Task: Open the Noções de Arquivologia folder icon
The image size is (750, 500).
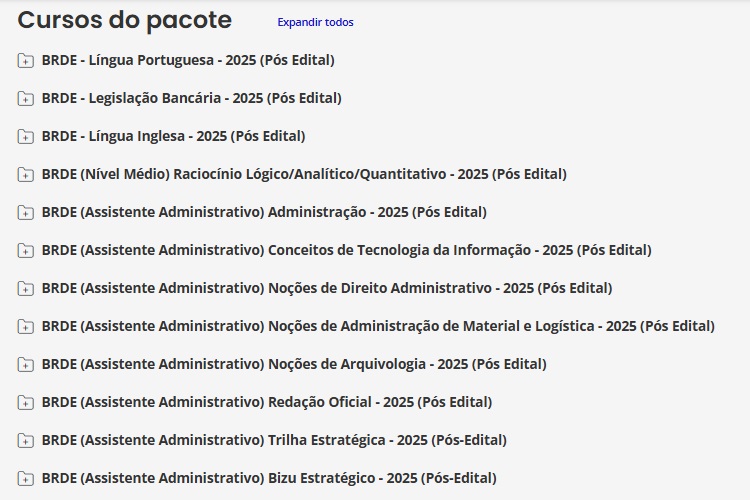Action: click(x=25, y=365)
